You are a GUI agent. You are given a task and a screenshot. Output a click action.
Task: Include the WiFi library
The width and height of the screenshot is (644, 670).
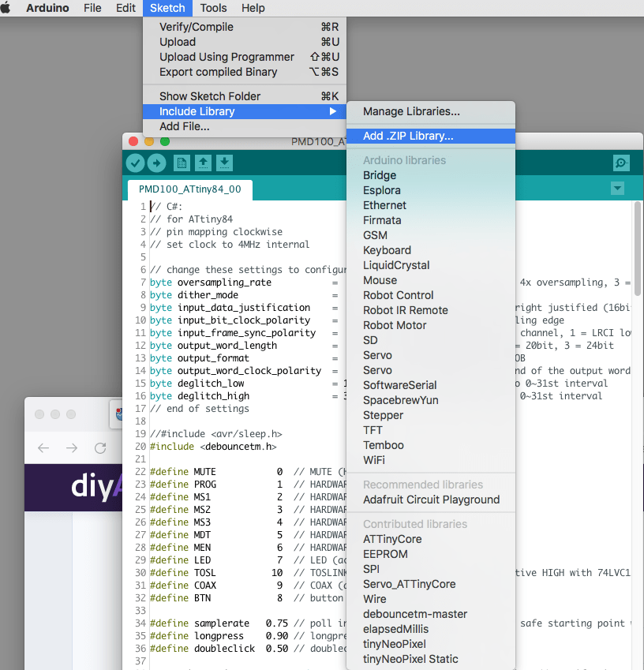431,460
